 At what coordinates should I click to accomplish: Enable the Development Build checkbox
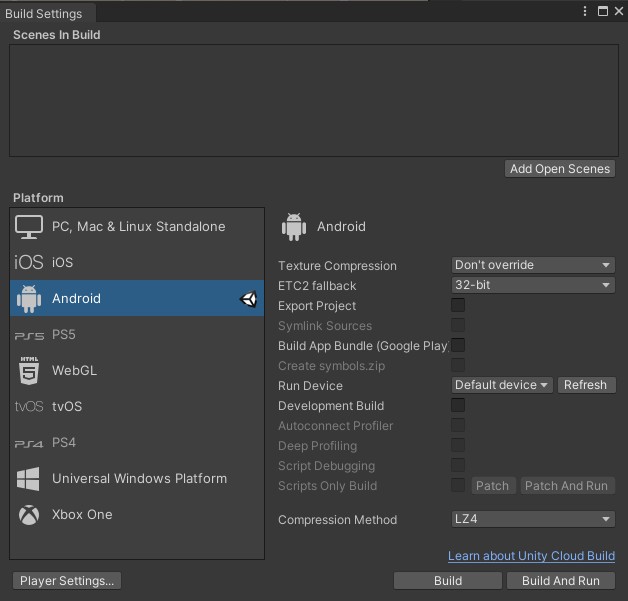[458, 405]
